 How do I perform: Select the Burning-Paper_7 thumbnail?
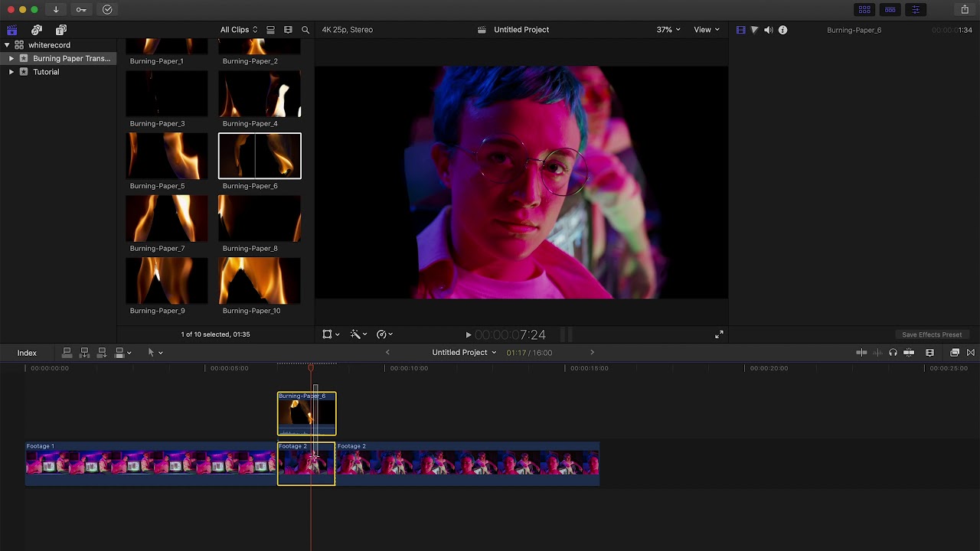[167, 218]
